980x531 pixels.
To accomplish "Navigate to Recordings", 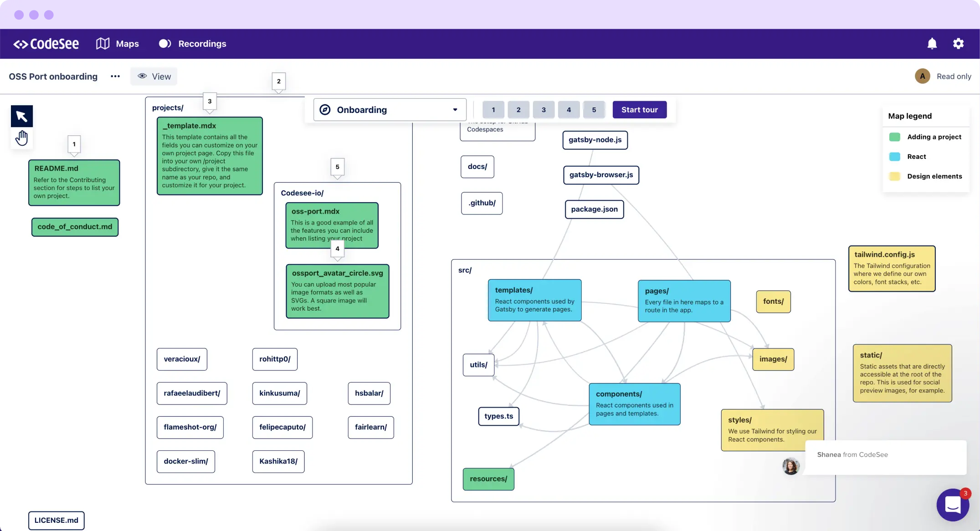I will [x=192, y=43].
